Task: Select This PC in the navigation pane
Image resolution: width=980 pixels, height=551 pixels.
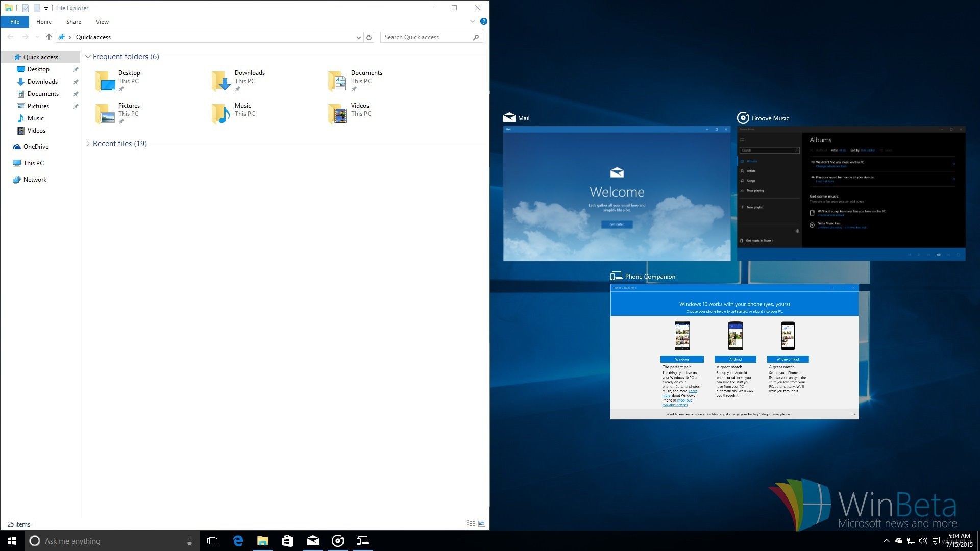Action: [34, 163]
